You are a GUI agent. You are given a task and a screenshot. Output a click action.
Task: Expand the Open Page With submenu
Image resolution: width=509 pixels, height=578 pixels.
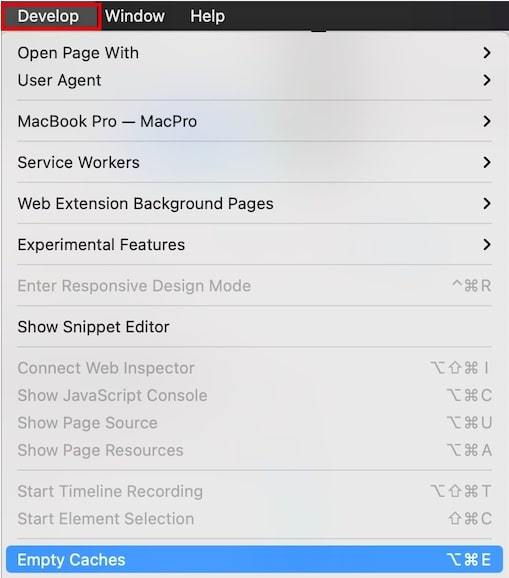point(254,53)
